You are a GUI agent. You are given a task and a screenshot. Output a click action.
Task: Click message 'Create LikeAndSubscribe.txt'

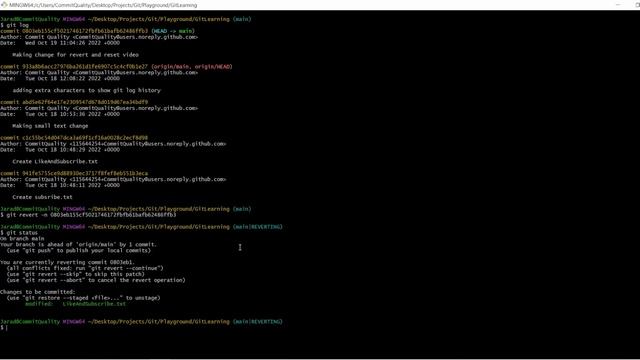[x=55, y=161]
